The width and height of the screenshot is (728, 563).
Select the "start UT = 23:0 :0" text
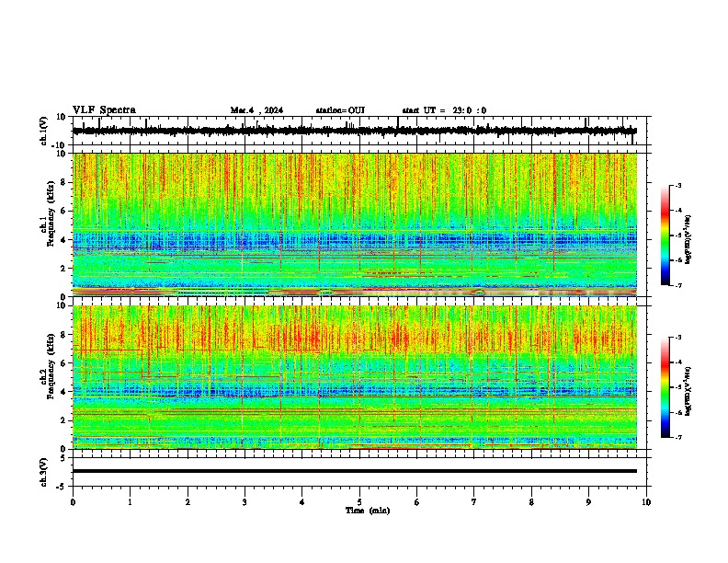[x=444, y=110]
